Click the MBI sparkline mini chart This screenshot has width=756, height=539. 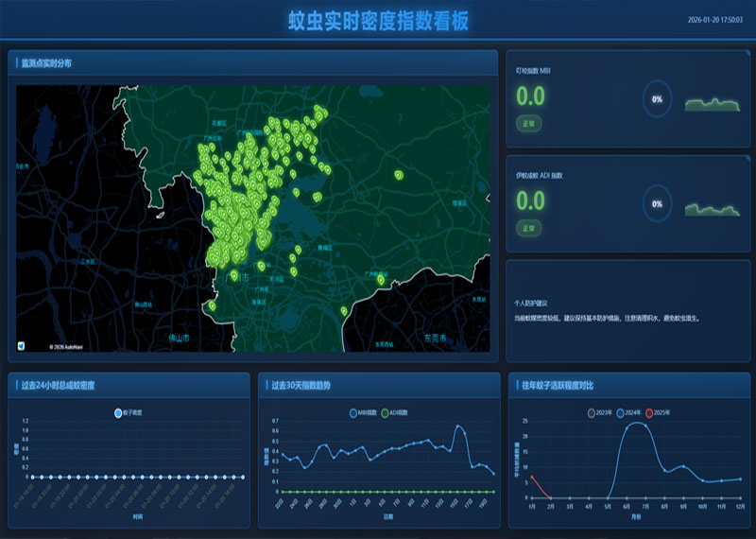click(x=713, y=103)
